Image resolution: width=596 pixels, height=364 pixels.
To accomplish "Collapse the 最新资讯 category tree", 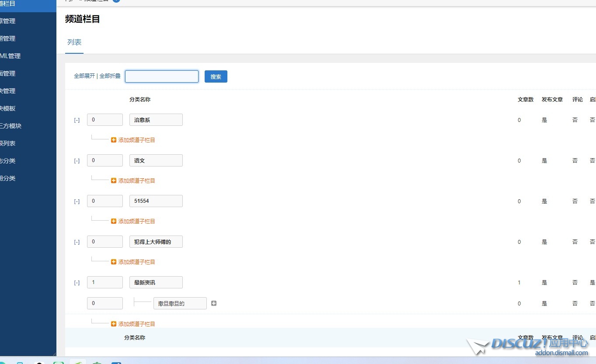I will 77,283.
